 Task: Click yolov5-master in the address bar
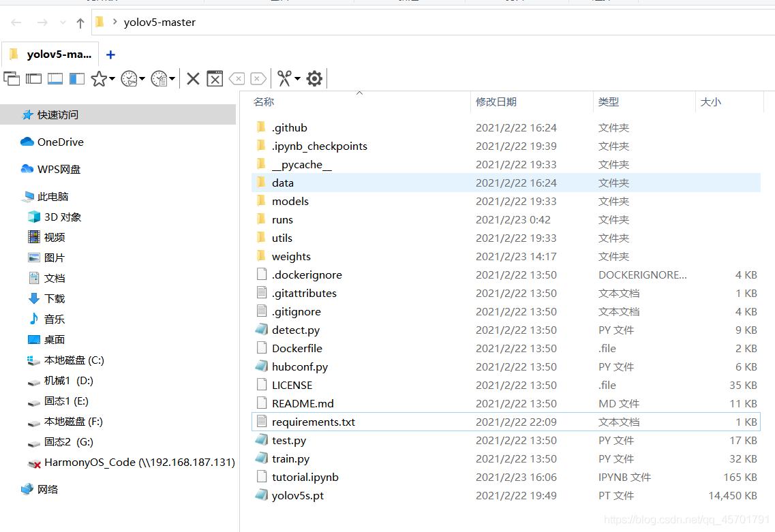click(x=159, y=22)
